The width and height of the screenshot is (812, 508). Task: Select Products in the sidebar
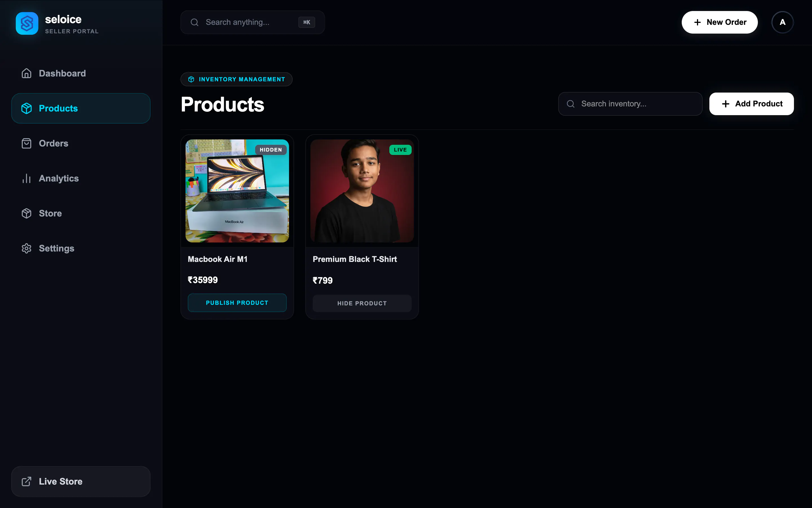click(81, 108)
